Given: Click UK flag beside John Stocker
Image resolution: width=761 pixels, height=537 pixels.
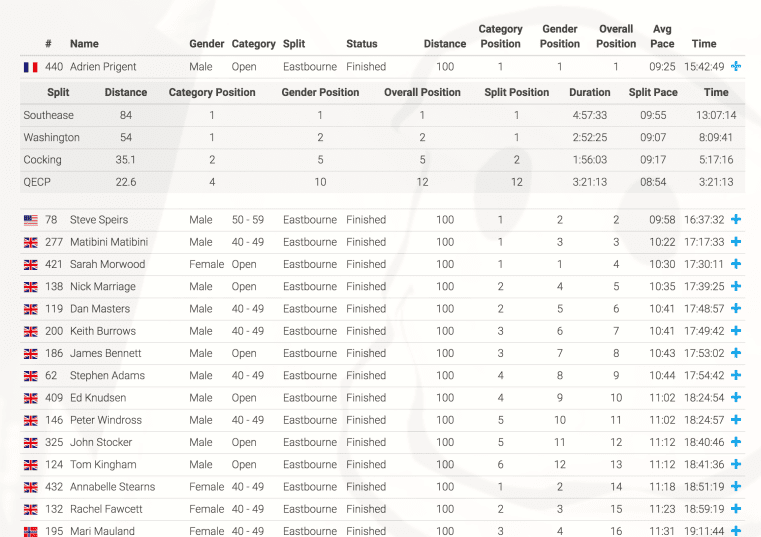Looking at the screenshot, I should [x=31, y=443].
